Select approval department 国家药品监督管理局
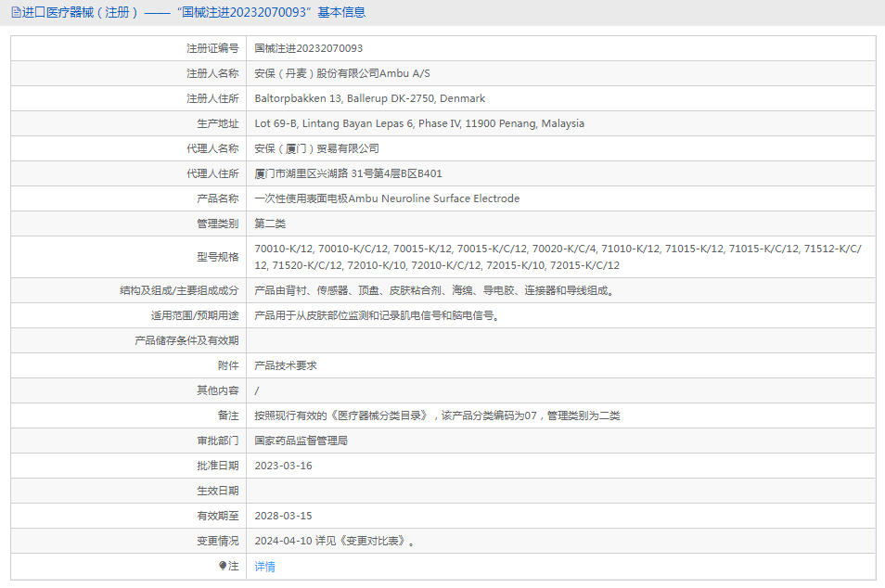 click(x=301, y=441)
